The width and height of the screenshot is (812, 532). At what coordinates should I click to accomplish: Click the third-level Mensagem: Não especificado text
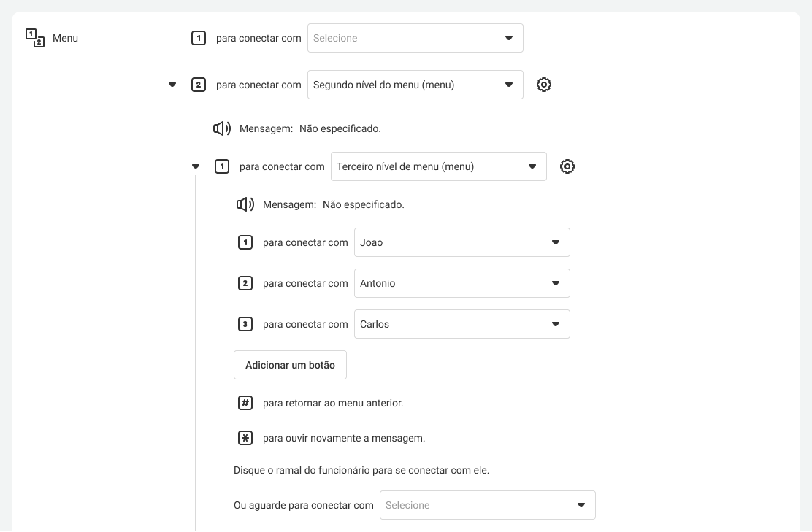333,204
